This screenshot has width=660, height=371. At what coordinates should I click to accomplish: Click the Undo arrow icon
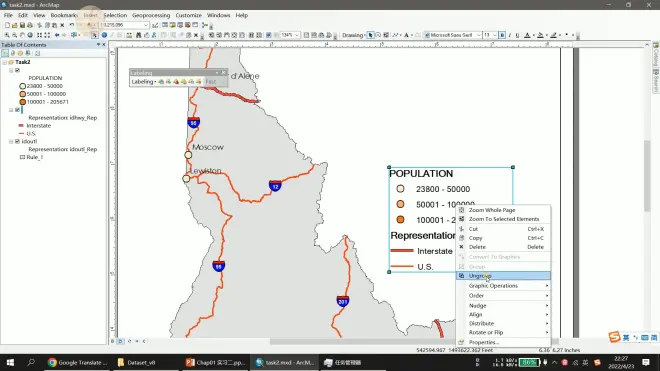pos(72,25)
